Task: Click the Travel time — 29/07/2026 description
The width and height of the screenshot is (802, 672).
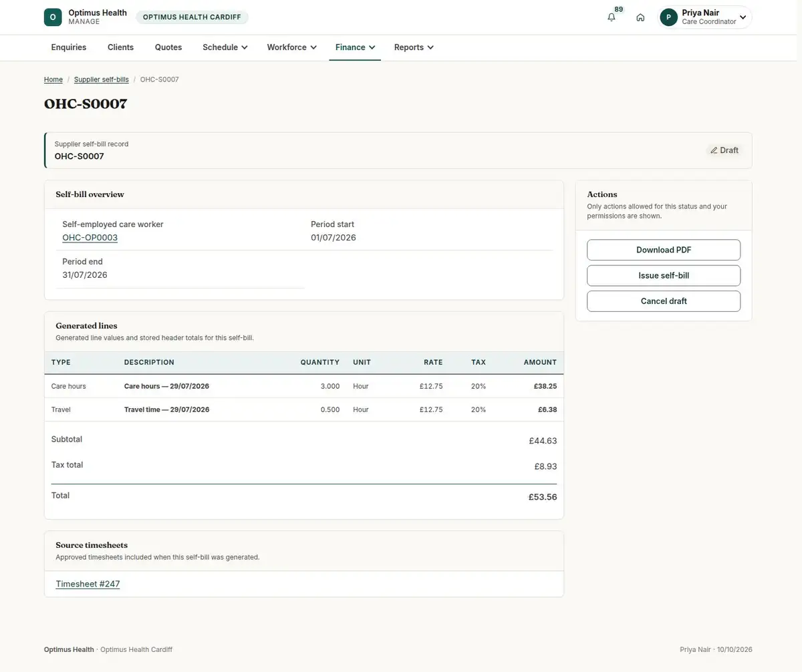Action: 167,409
